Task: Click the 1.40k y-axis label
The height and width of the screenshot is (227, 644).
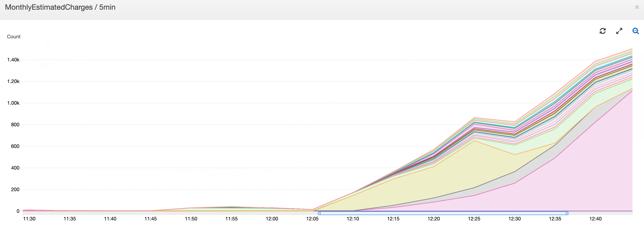Action: [13, 60]
